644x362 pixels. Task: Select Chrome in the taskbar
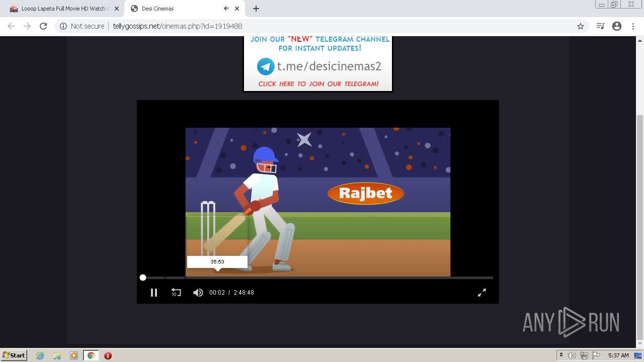tap(91, 355)
